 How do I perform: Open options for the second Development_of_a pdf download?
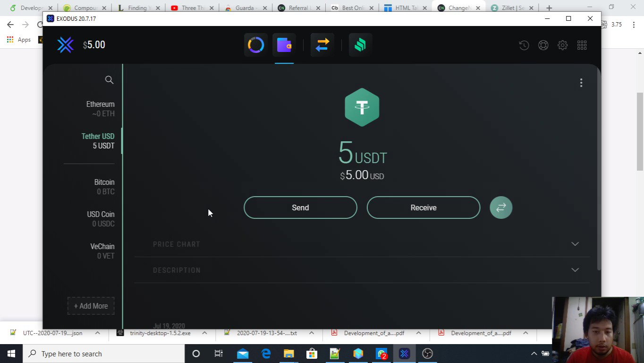(x=525, y=333)
